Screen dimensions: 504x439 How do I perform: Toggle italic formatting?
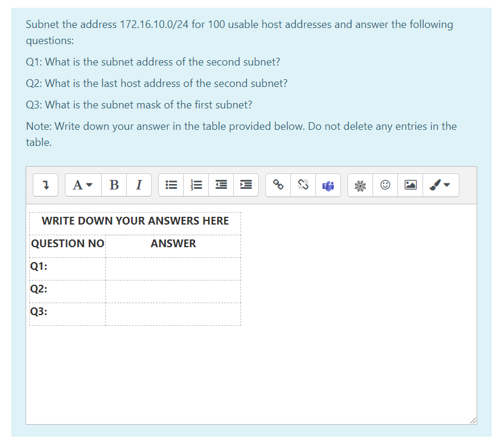click(139, 185)
